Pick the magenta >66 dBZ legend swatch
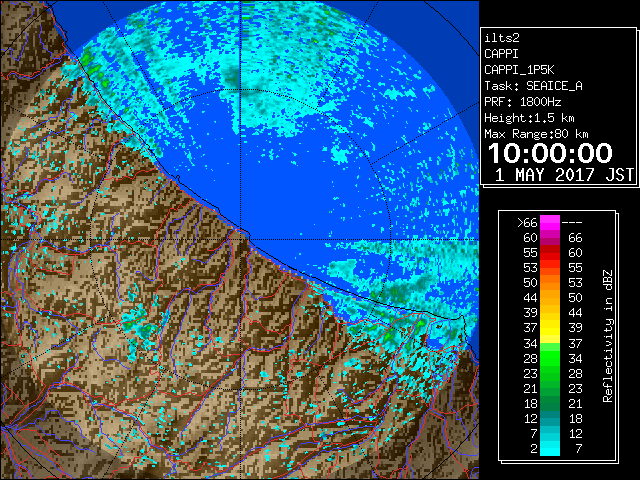This screenshot has height=480, width=640. pyautogui.click(x=550, y=223)
